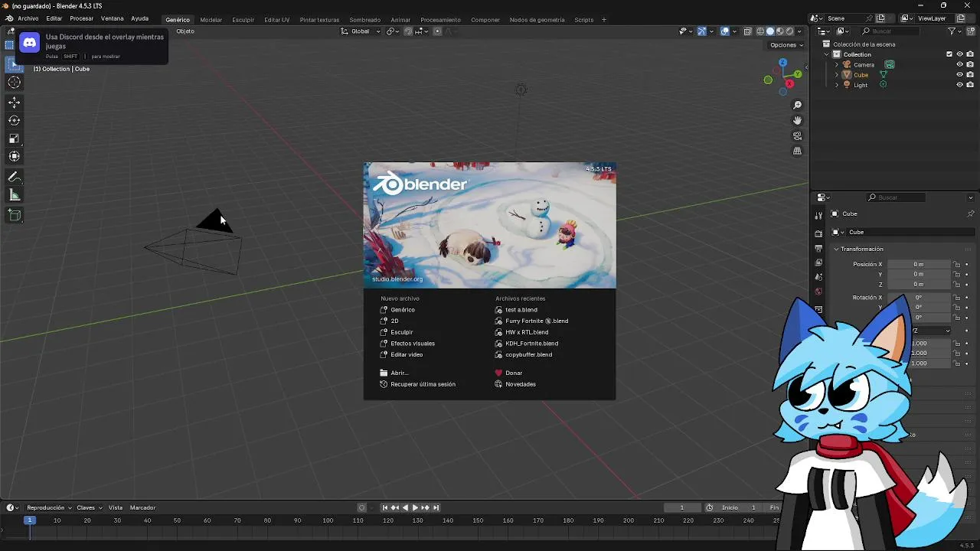
Task: Click the new collection icon in outliner
Action: [970, 31]
